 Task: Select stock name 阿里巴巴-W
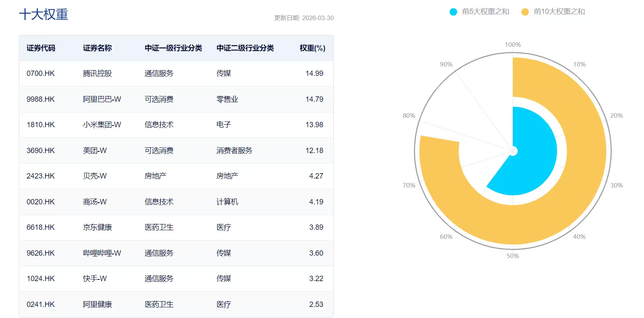(x=102, y=99)
